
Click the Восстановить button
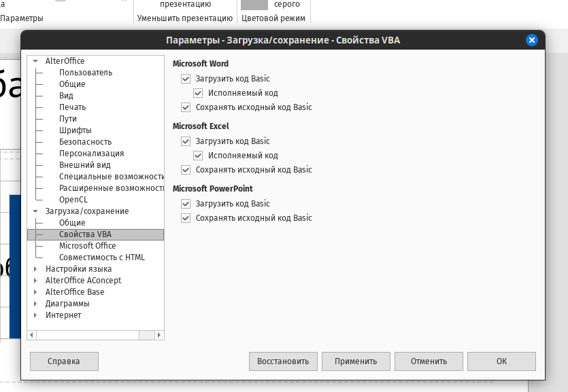[x=283, y=361]
